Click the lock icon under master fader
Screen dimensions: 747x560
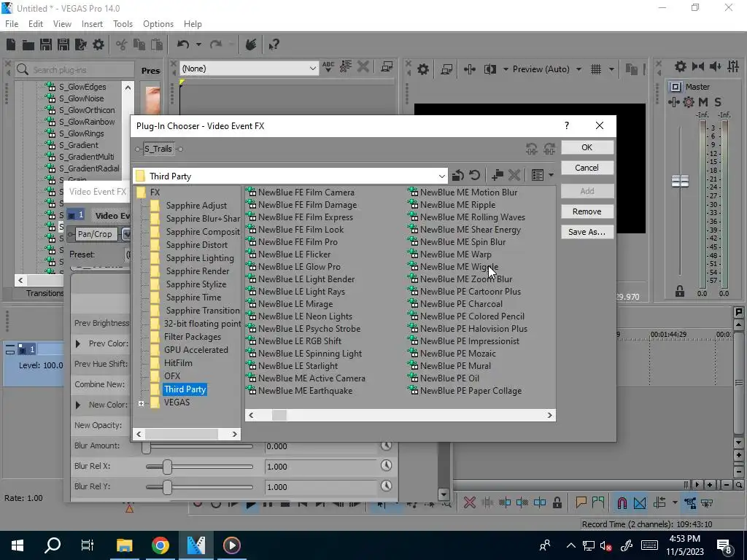(680, 292)
